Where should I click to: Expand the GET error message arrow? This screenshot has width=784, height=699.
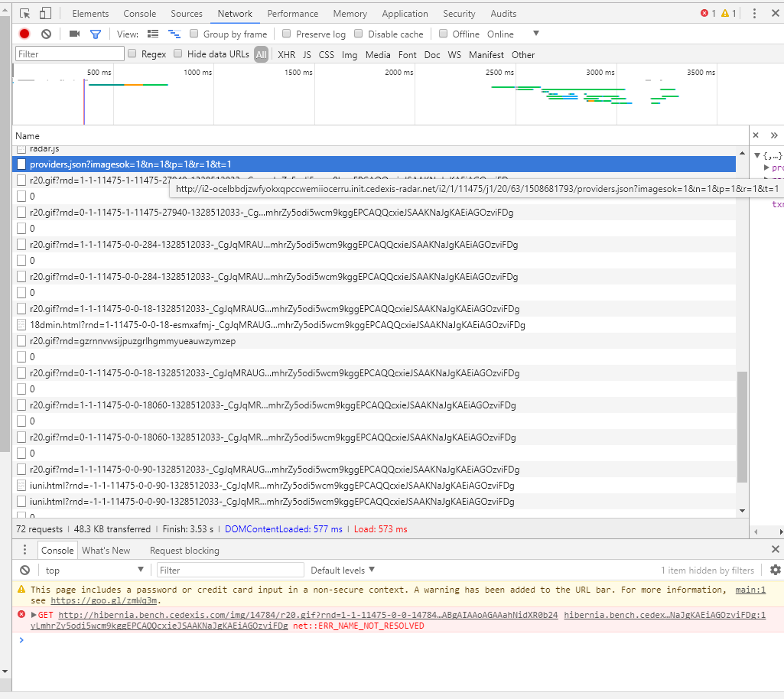34,615
